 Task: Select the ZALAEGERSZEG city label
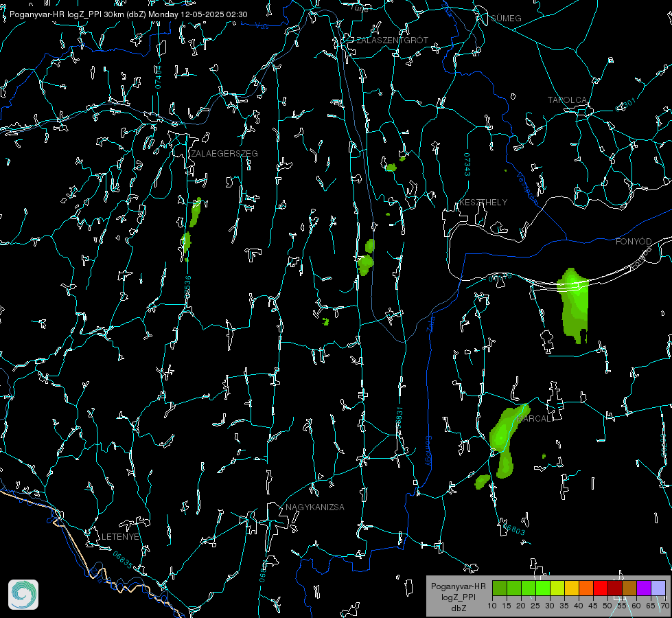224,154
